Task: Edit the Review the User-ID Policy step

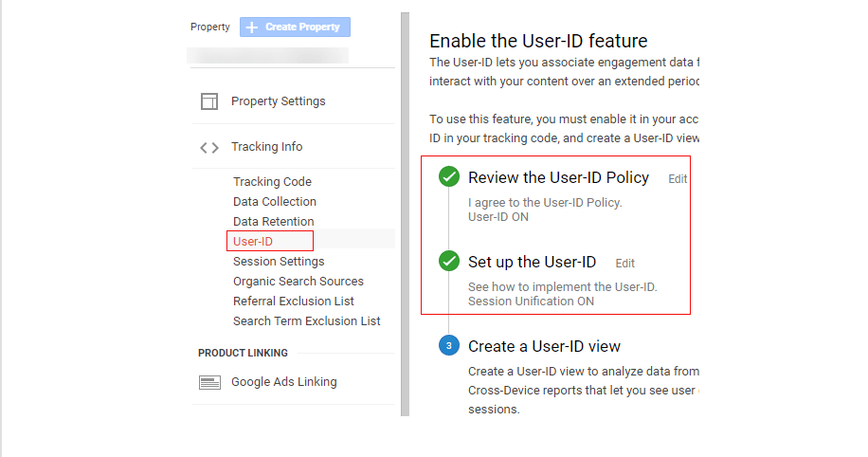Action: tap(678, 178)
